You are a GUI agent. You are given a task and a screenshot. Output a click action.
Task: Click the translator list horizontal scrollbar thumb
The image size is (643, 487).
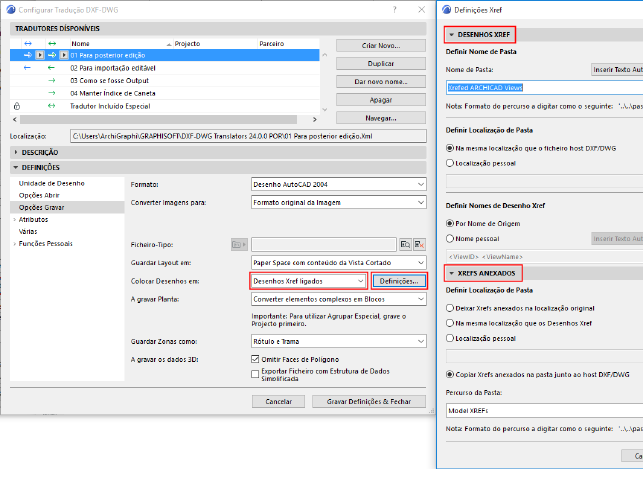click(x=158, y=119)
